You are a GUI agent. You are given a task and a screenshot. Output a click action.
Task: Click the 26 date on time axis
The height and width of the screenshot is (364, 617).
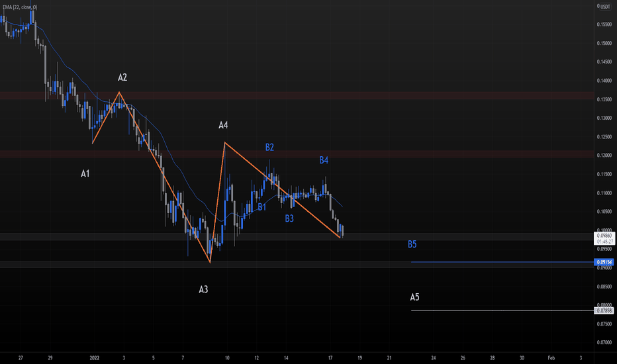click(x=463, y=358)
